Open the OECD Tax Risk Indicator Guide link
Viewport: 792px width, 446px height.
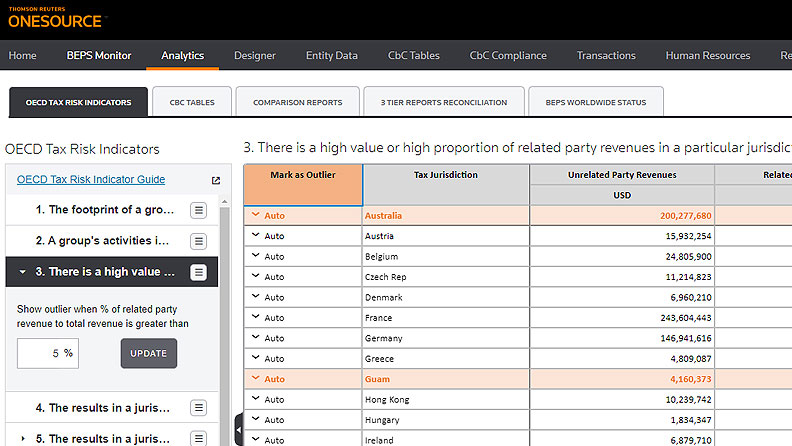click(91, 180)
